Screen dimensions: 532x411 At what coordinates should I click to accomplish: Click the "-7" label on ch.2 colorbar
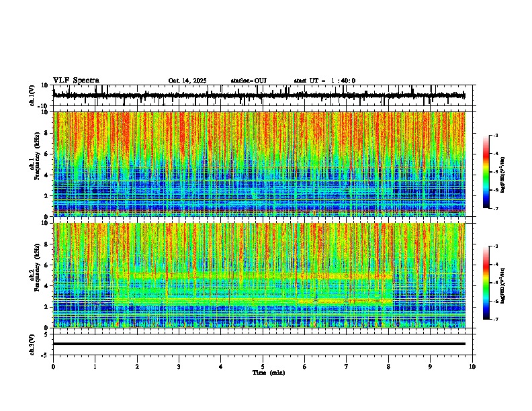[x=496, y=319]
